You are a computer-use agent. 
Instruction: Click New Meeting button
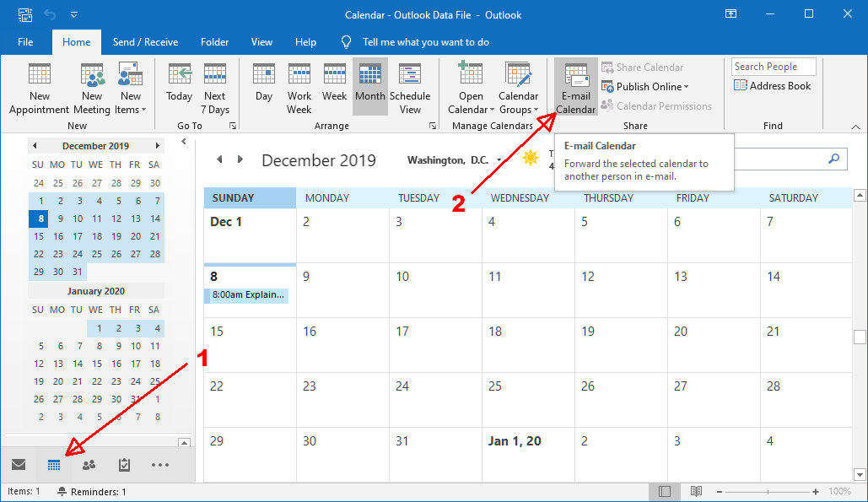(x=92, y=89)
